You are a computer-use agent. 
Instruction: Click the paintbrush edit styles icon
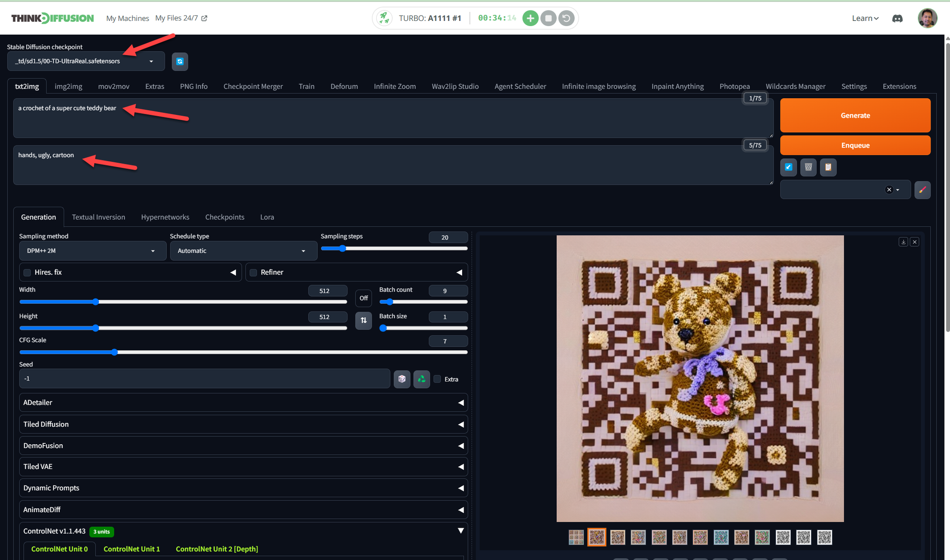click(x=922, y=190)
